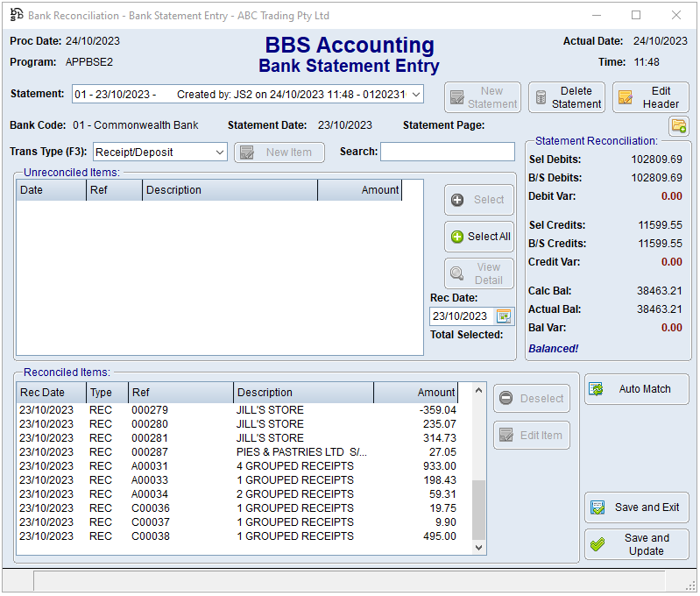700x596 pixels.
Task: Open Edit Header for the statement
Action: [x=650, y=97]
